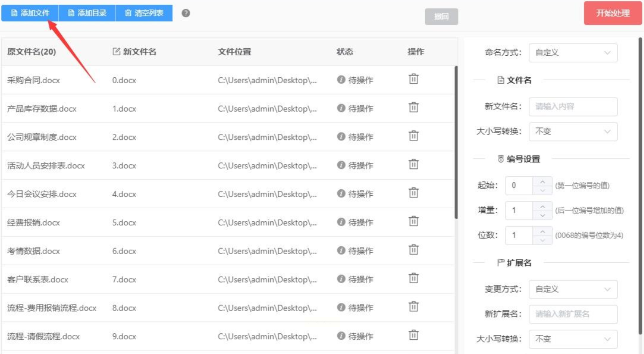Image resolution: width=644 pixels, height=354 pixels.
Task: Delete the 公司规章制度.docx row with trash icon
Action: [x=414, y=136]
